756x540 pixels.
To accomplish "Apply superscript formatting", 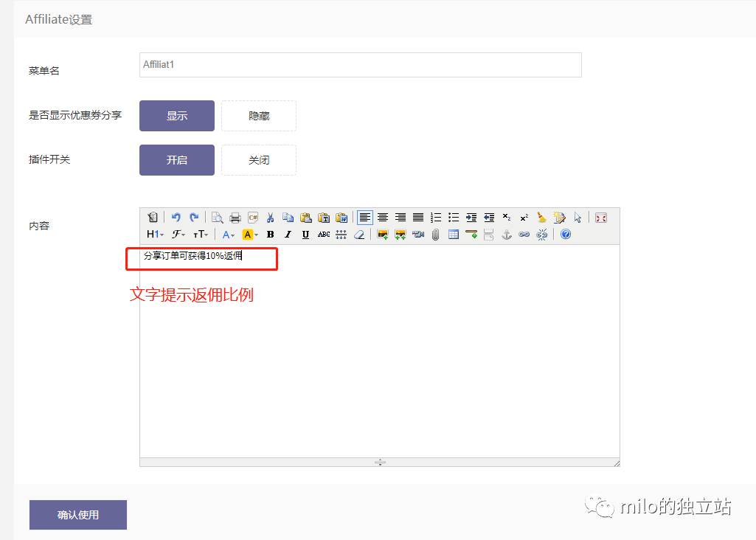I will [524, 218].
